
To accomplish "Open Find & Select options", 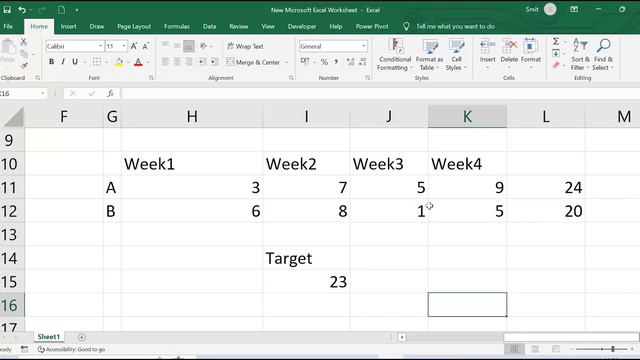I will [603, 54].
